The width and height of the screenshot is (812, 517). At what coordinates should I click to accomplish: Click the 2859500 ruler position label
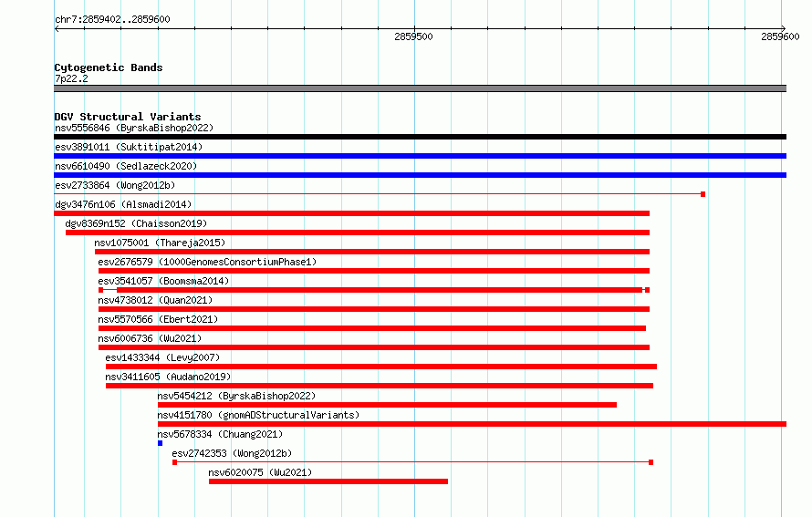tap(413, 36)
